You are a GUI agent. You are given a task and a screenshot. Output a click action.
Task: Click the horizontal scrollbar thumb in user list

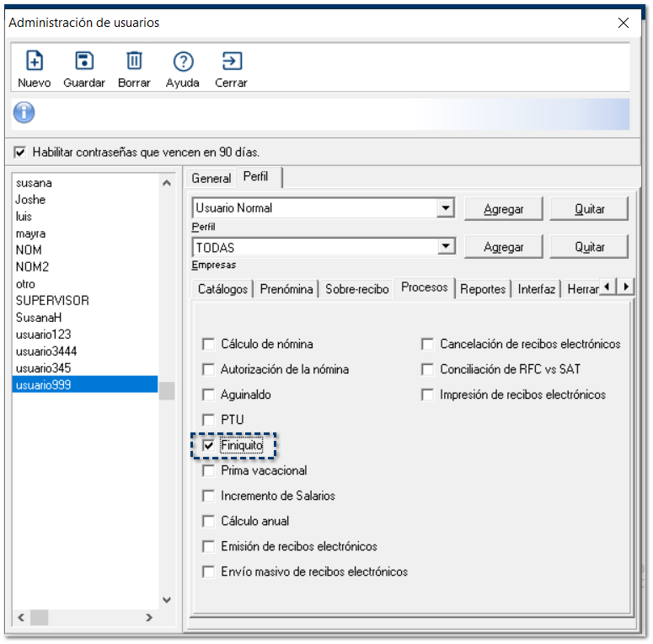click(x=39, y=617)
